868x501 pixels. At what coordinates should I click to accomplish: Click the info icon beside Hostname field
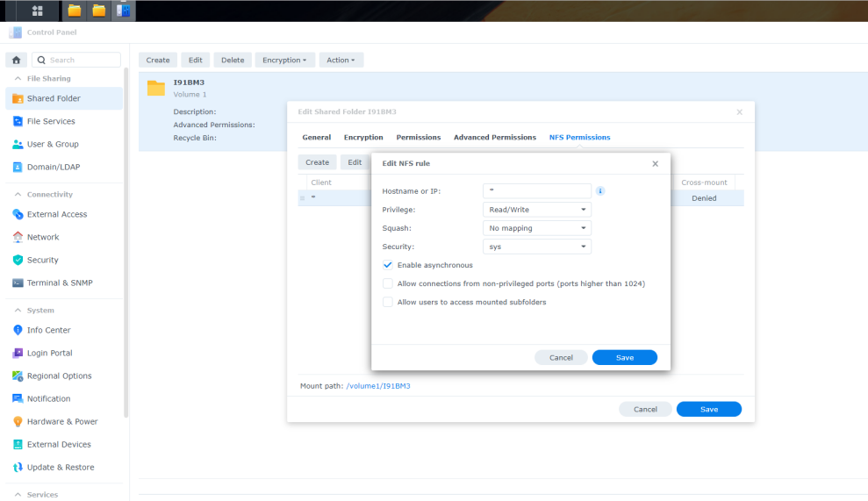point(600,190)
